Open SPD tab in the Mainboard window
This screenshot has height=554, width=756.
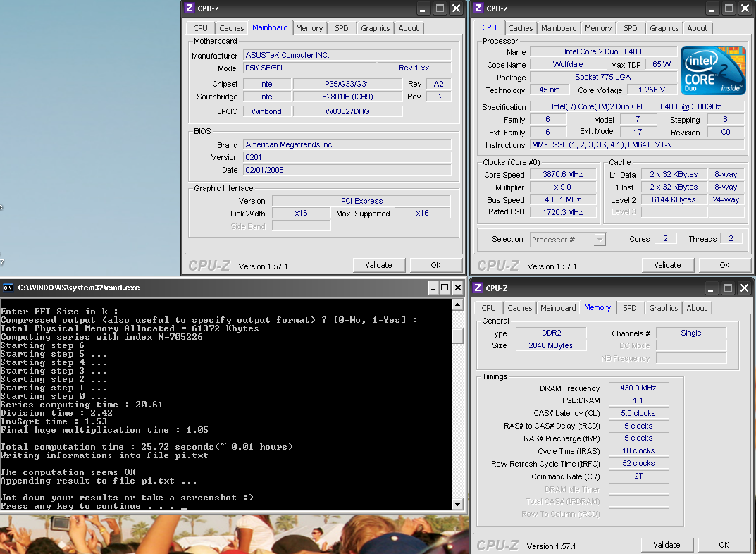click(341, 28)
